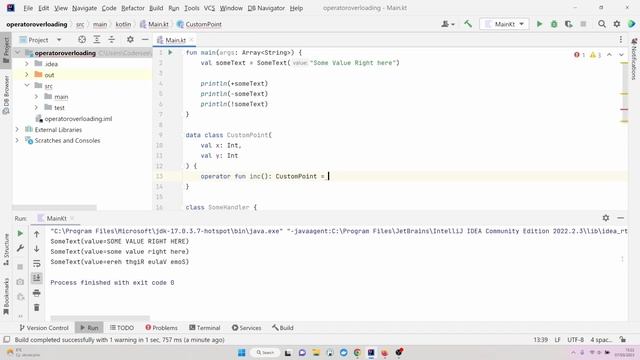Image resolution: width=640 pixels, height=360 pixels.
Task: Collapse the operatoroverloading root node
Action: pos(18,53)
